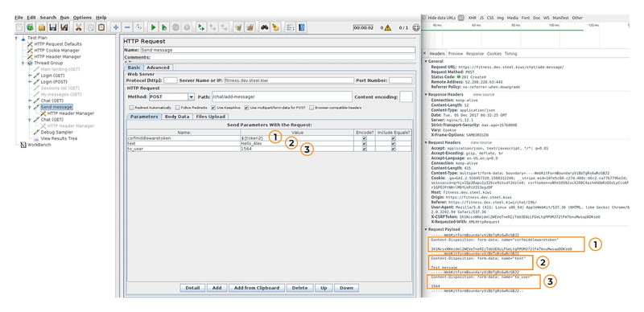
Task: Click the Open file folder icon
Action: (x=42, y=27)
